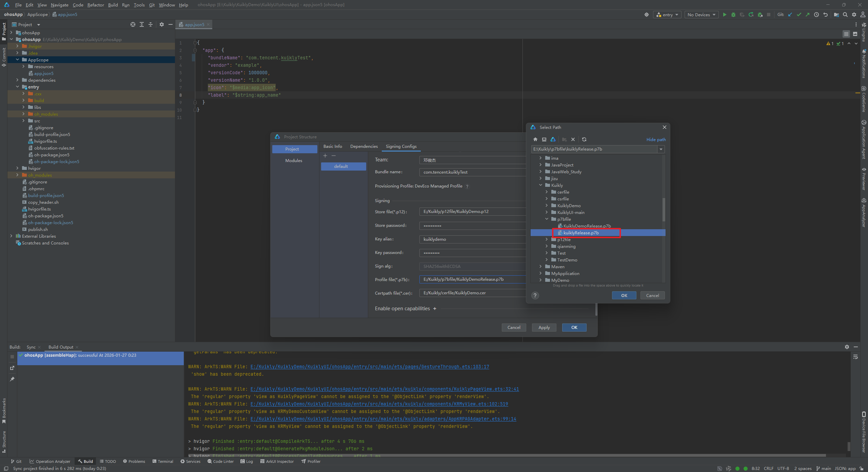Open Show Git history clock icon

coord(816,15)
